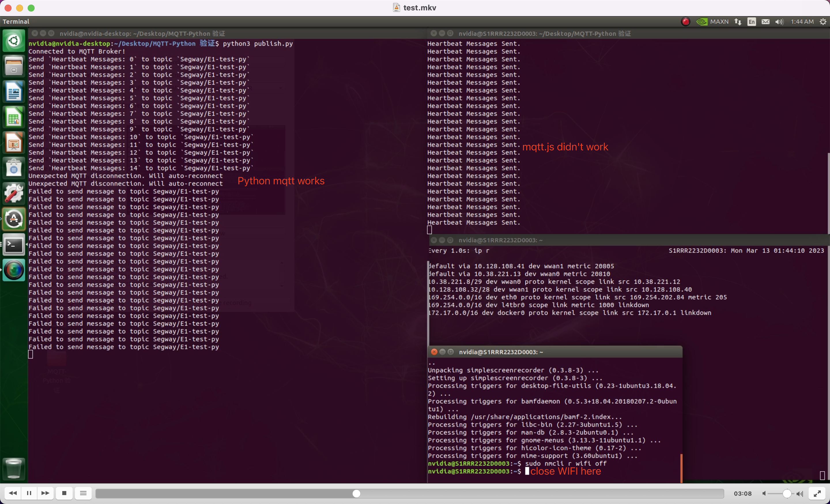
Task: Open the Trash in the dock
Action: coord(14,468)
